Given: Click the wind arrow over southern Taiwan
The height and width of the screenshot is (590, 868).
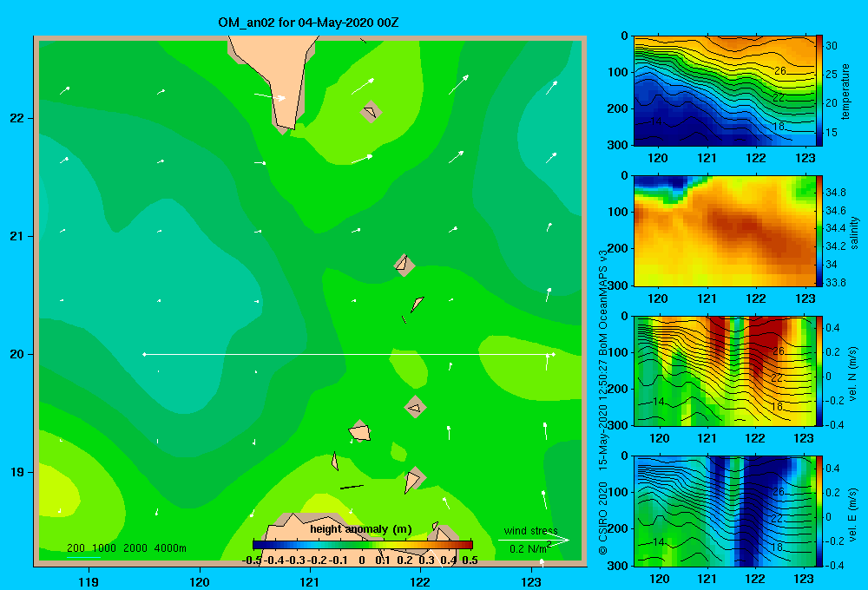Looking at the screenshot, I should (270, 97).
